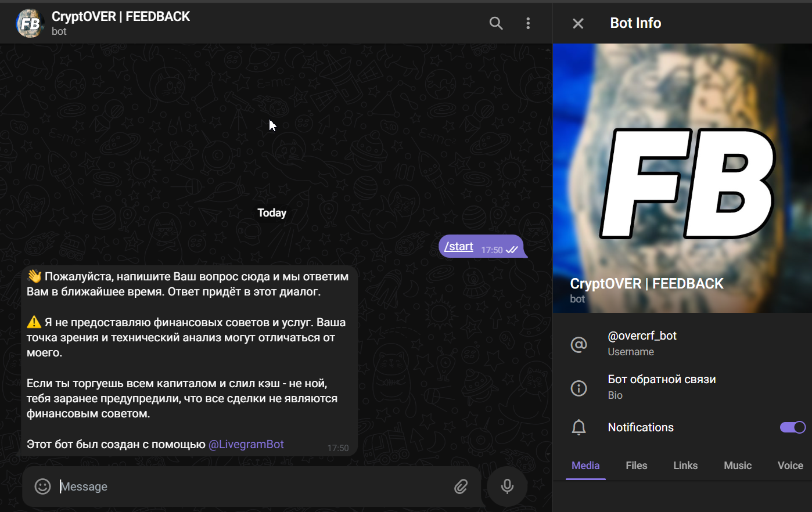Screen dimensions: 812x512
Task: Toggle the Notifications switch off
Action: [x=792, y=427]
